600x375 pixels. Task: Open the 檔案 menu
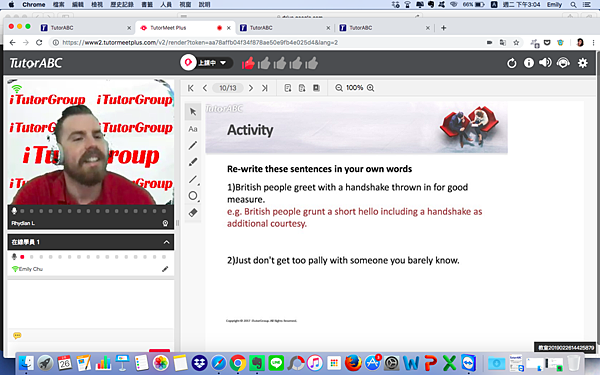click(59, 5)
